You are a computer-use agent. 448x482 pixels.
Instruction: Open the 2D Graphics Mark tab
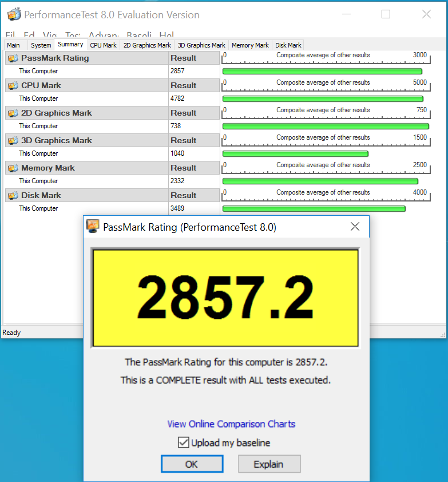[x=147, y=45]
